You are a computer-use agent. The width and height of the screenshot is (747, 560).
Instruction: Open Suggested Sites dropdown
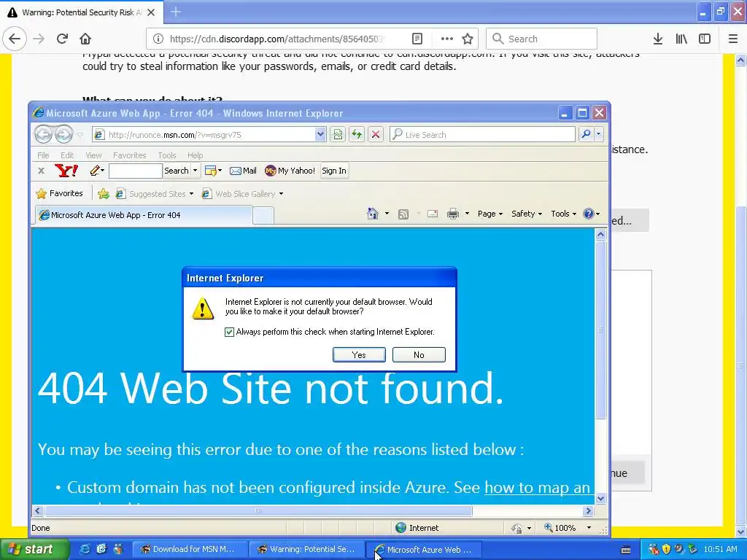[x=155, y=194]
